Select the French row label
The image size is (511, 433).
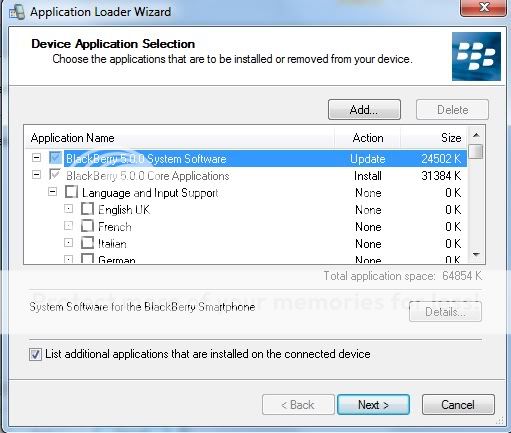tap(115, 227)
